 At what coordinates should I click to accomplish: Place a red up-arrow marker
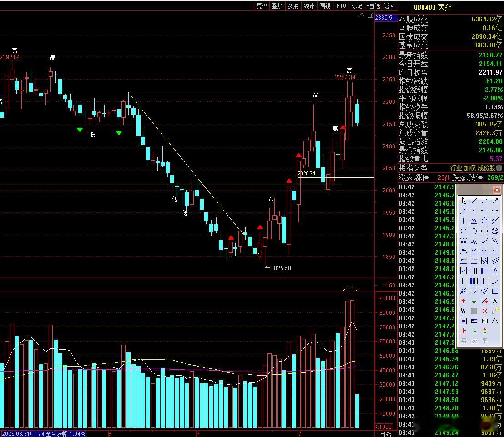click(x=464, y=301)
